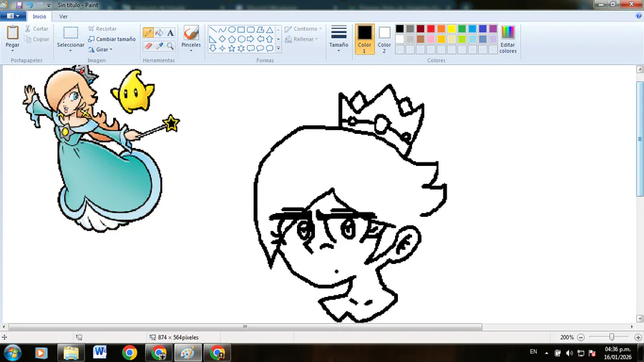The image size is (644, 362).
Task: Open the Customize Quick Access Toolbar arrow
Action: click(x=49, y=5)
